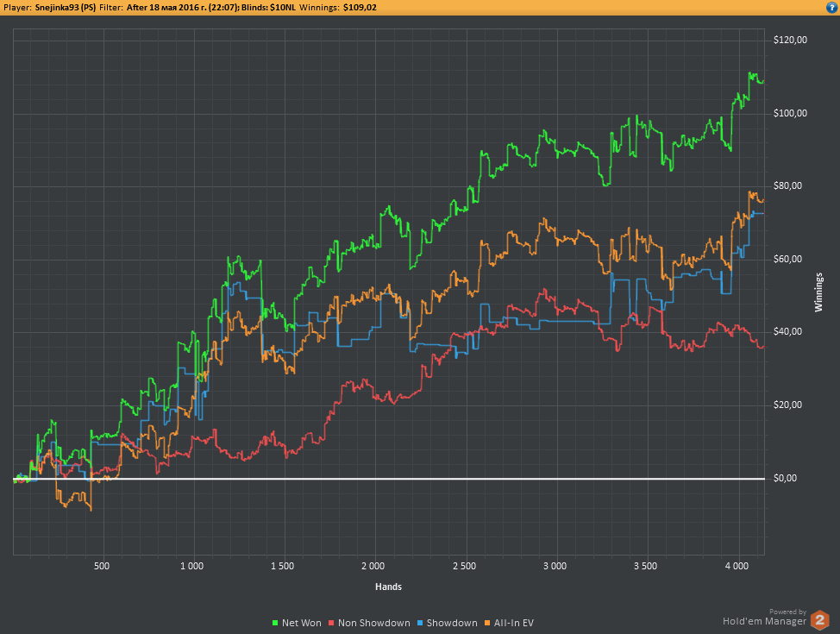Image resolution: width=840 pixels, height=634 pixels.
Task: Click the $20,00 axis label
Action: 788,405
